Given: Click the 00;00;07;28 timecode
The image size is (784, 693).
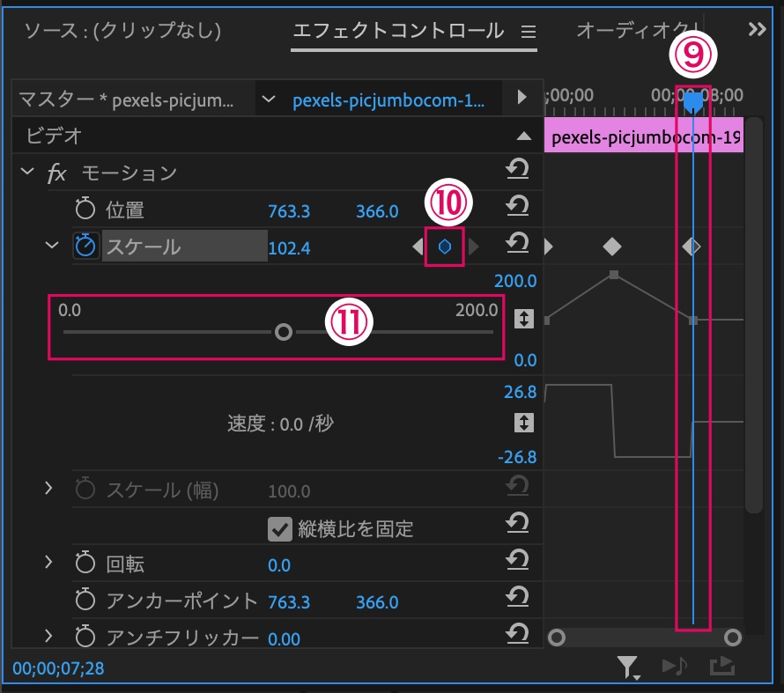Looking at the screenshot, I should [58, 668].
